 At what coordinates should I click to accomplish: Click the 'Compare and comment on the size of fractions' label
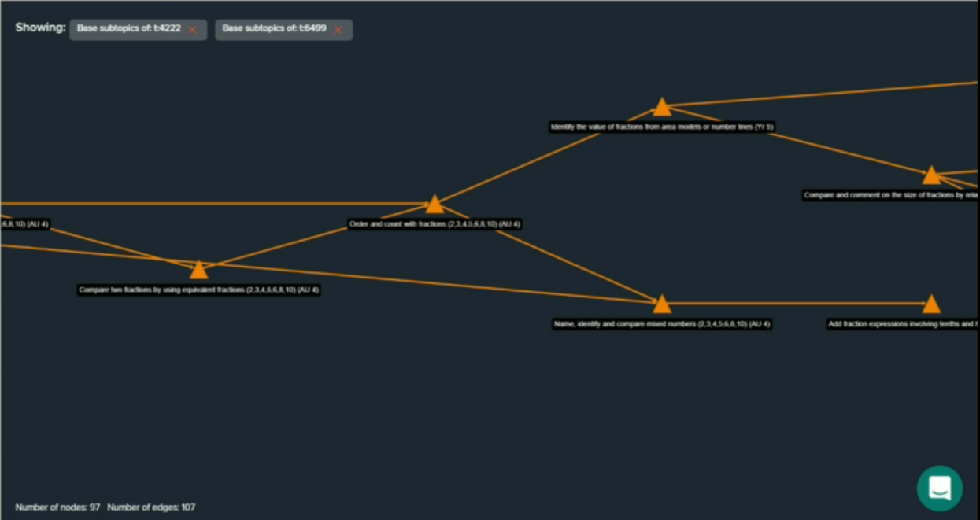click(x=891, y=195)
